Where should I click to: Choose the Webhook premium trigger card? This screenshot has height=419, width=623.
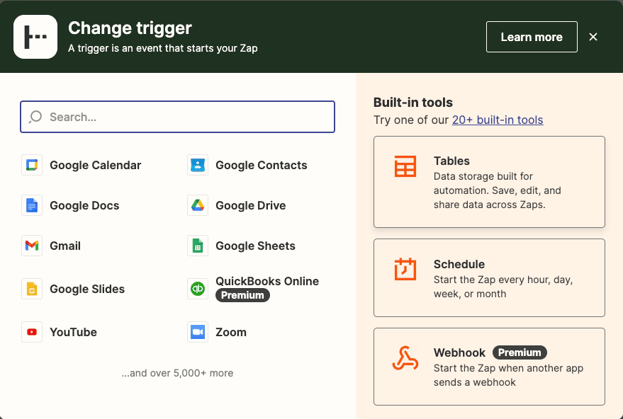point(489,365)
